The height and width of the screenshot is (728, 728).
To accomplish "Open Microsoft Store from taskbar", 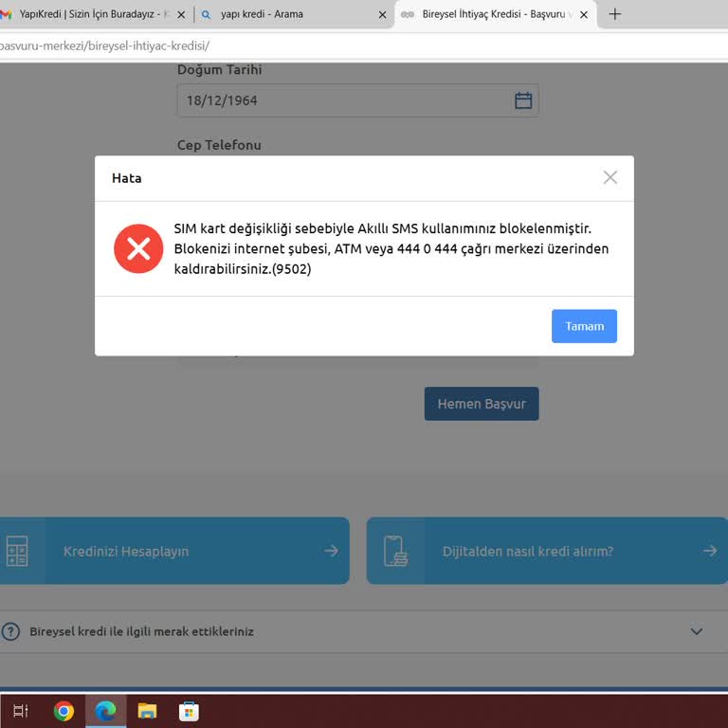I will click(189, 711).
